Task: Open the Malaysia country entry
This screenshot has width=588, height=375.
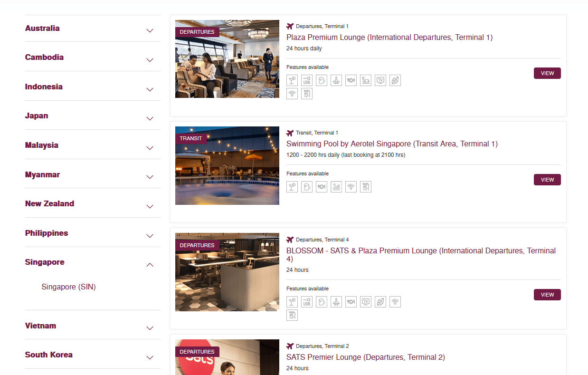Action: (x=93, y=145)
